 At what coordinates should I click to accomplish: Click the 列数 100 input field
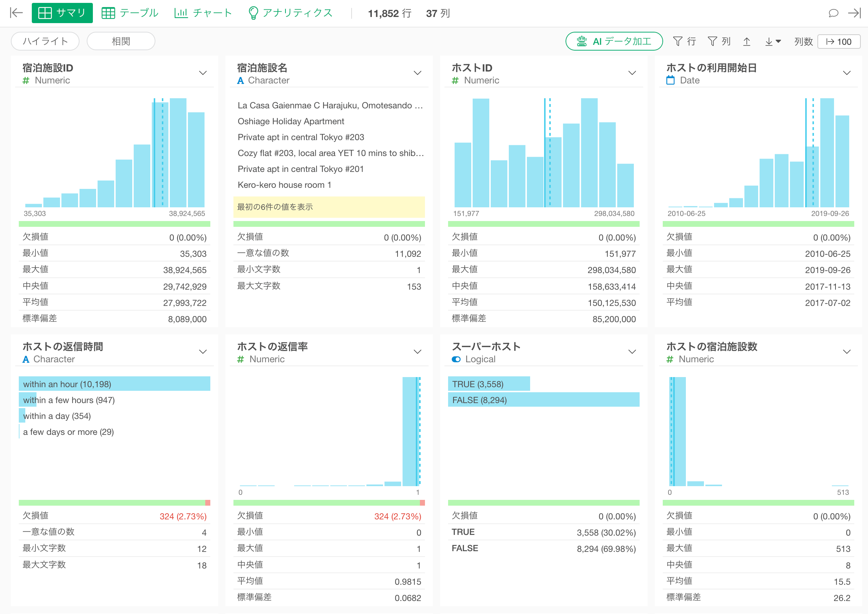pos(838,42)
